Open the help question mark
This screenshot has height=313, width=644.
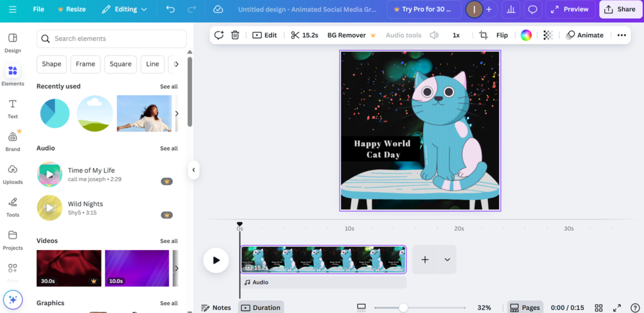(x=635, y=308)
